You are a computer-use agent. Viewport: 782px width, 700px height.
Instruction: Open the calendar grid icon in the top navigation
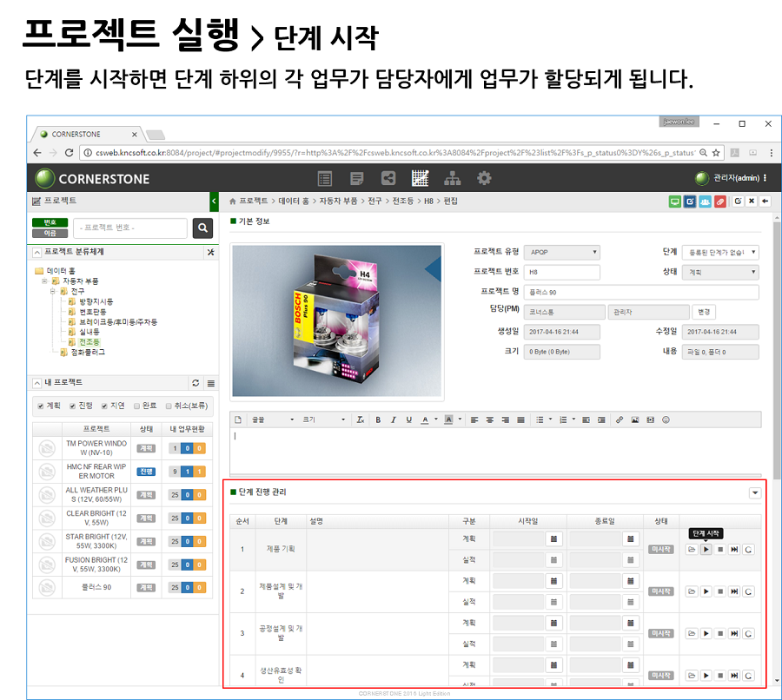tap(420, 178)
